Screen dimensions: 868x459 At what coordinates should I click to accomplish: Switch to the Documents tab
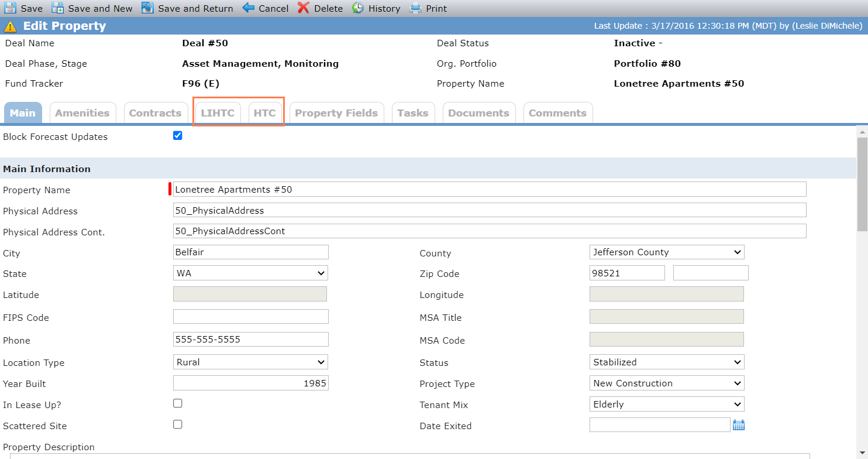(478, 113)
